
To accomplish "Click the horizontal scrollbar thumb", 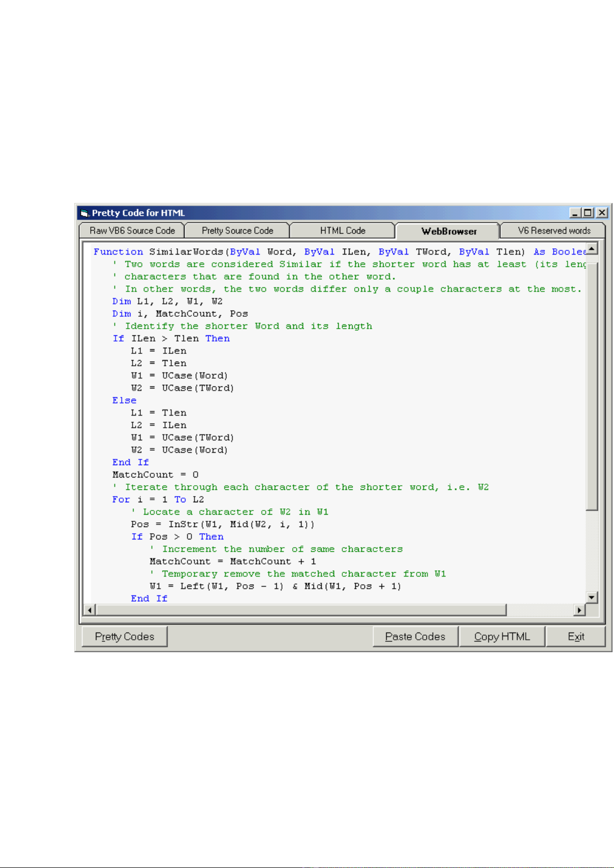I will (301, 610).
